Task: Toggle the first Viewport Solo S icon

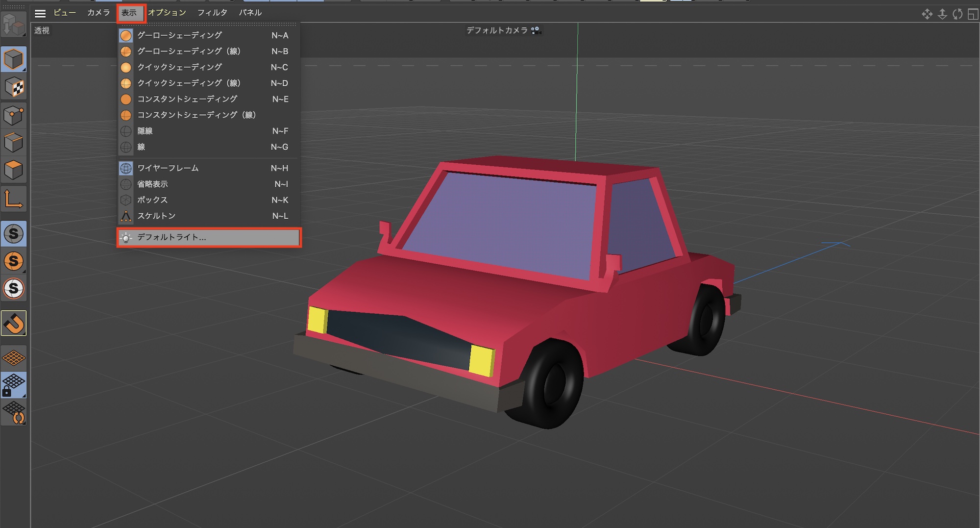Action: [14, 234]
